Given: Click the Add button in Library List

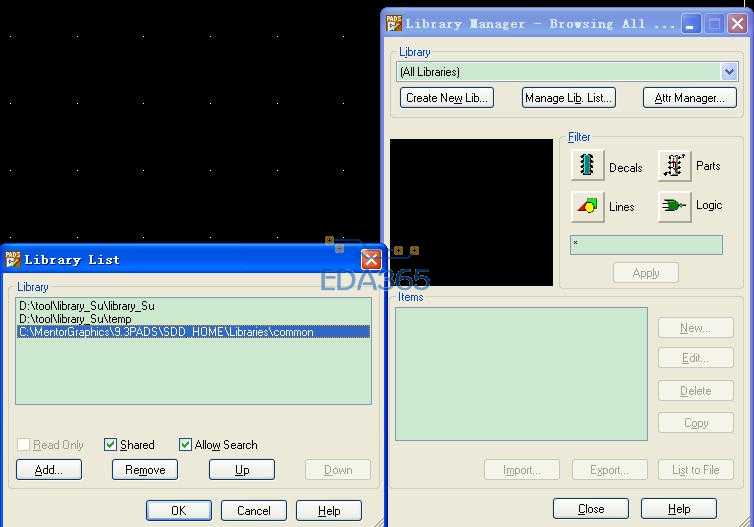Looking at the screenshot, I should tap(49, 469).
